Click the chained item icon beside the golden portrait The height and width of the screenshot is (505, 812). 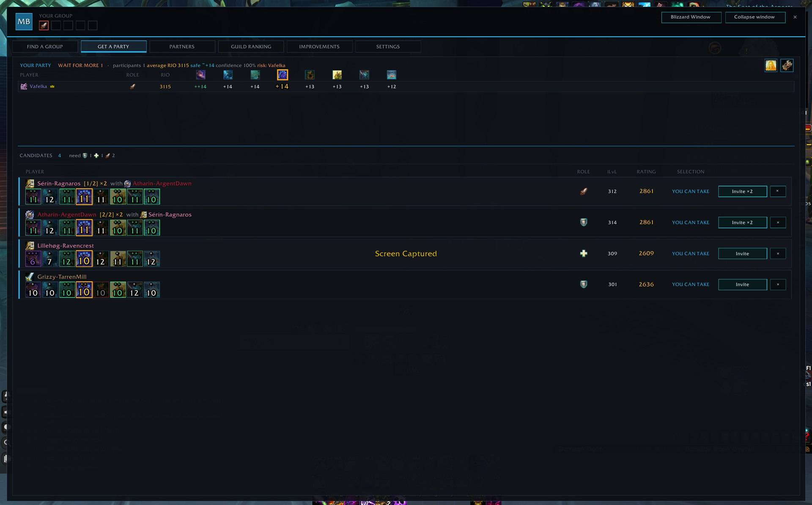pos(787,66)
